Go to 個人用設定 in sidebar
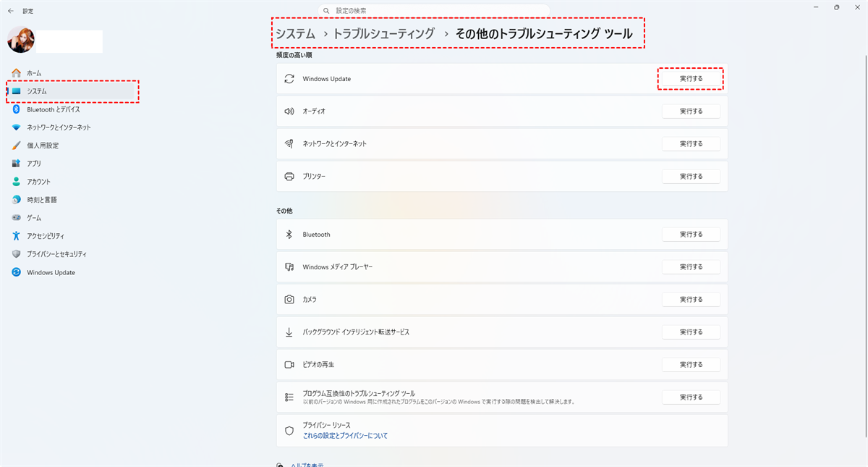The image size is (868, 467). pos(43,146)
